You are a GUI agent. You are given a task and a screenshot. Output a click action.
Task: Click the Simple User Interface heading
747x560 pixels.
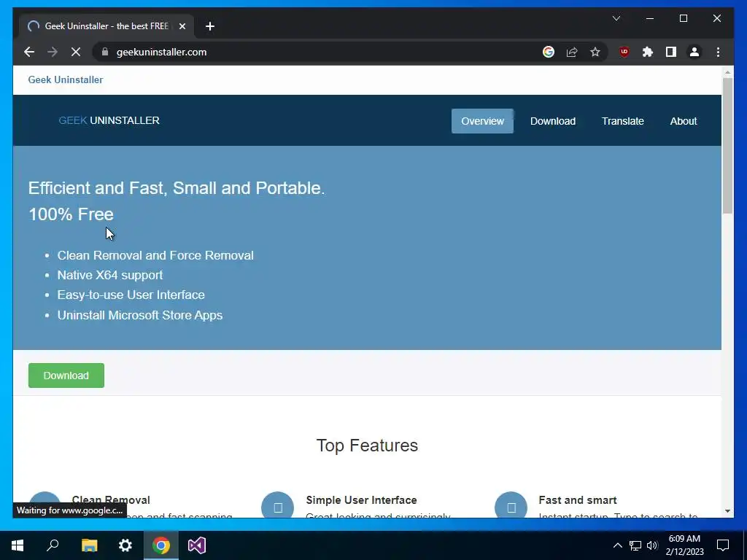(x=361, y=500)
